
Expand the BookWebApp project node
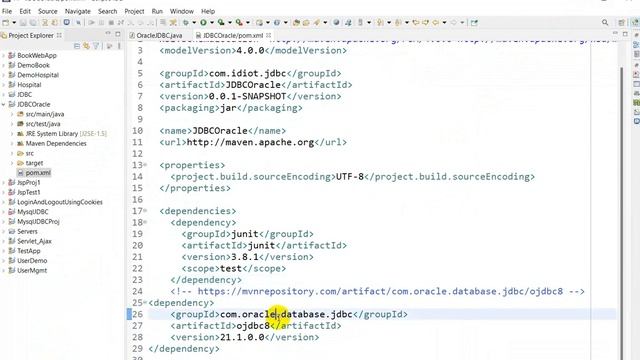(4, 56)
